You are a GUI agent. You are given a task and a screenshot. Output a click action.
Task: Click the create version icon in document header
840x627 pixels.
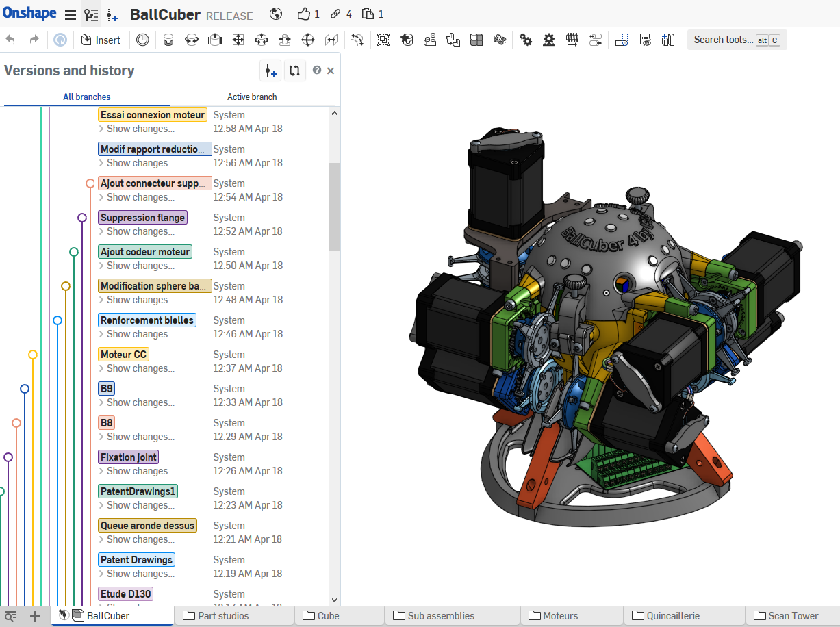click(x=112, y=15)
